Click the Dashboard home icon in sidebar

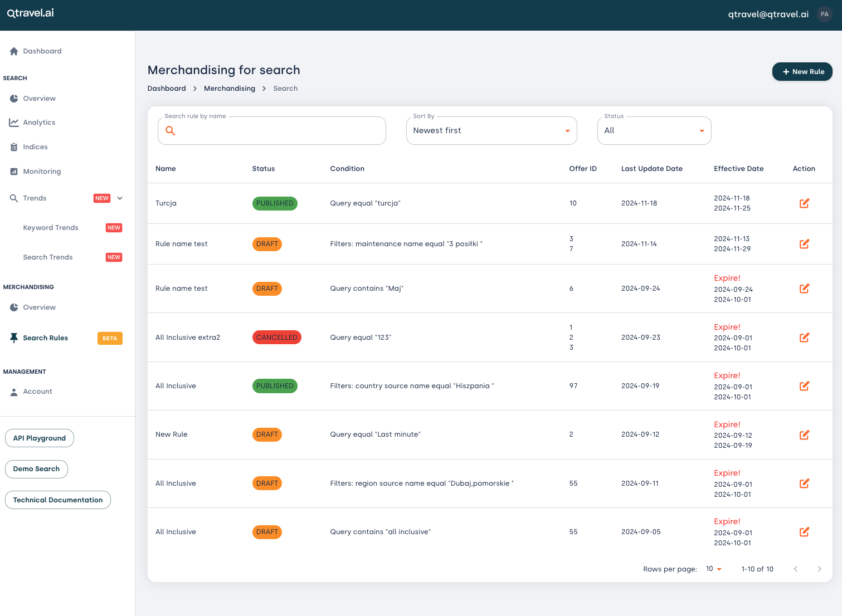click(x=14, y=51)
